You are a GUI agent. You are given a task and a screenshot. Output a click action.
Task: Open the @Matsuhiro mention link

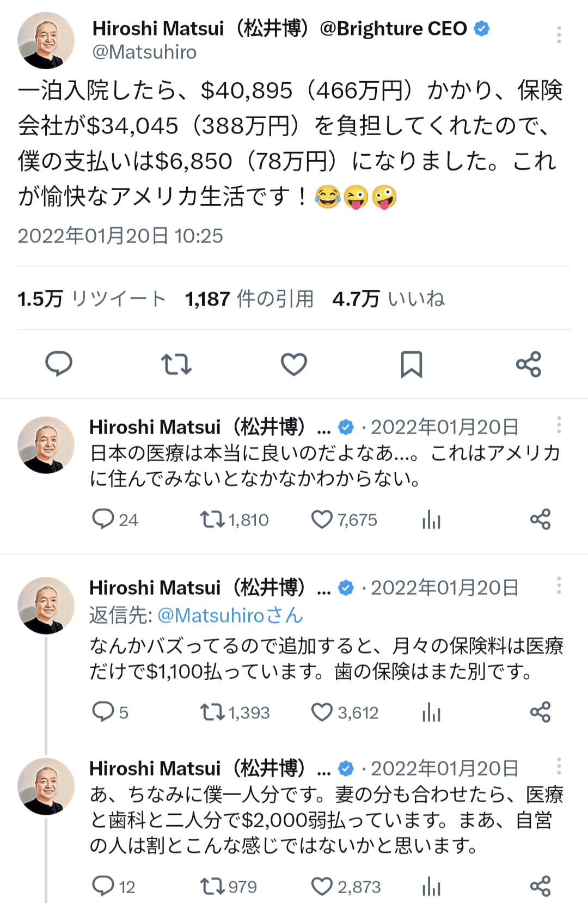click(x=211, y=615)
